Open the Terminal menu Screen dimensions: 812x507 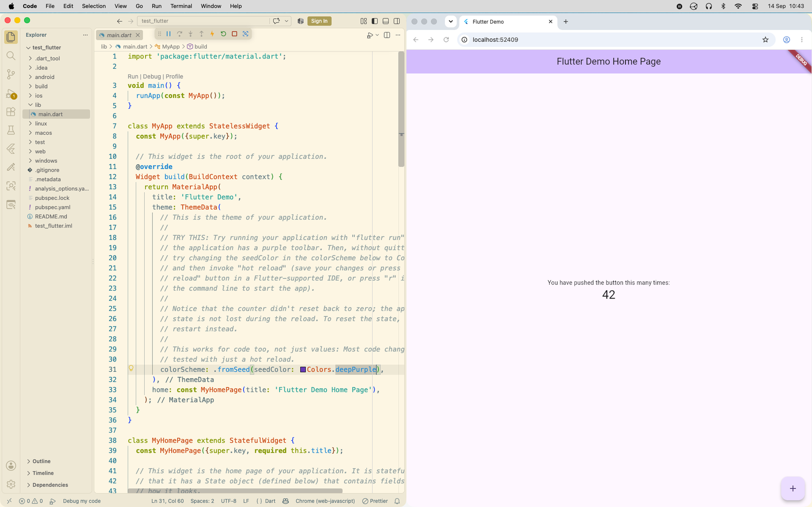point(181,6)
